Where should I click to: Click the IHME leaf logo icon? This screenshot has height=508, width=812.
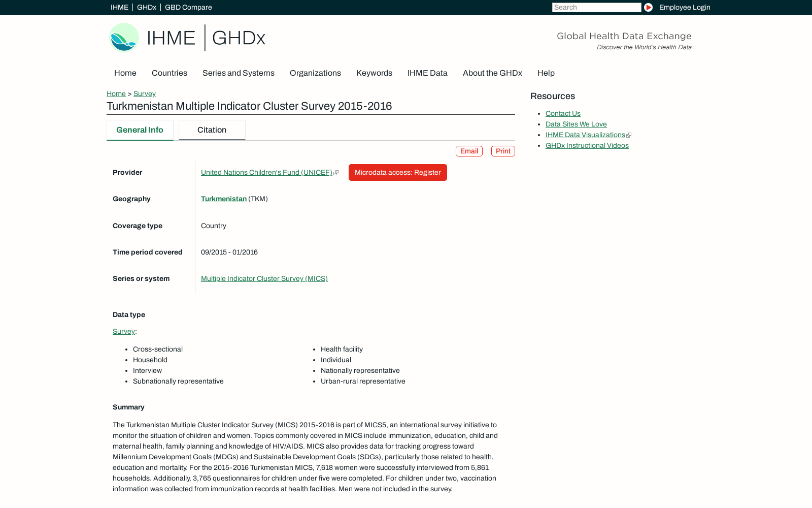(124, 38)
